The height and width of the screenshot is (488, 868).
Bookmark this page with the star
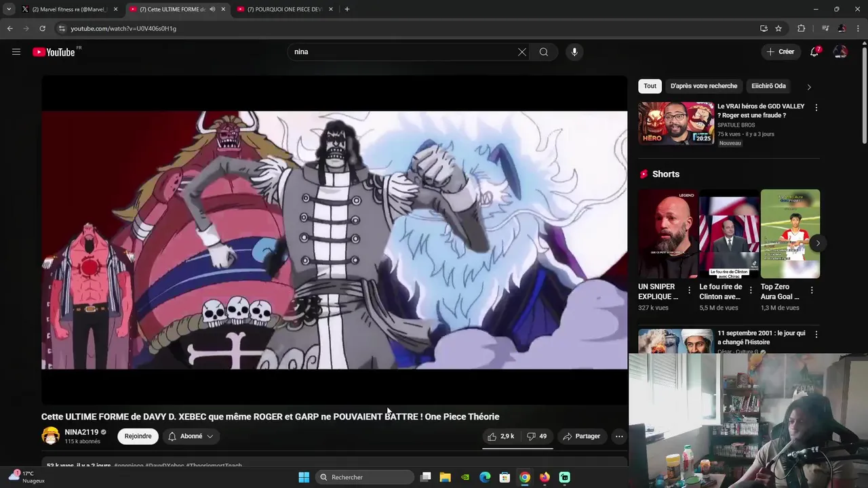[x=778, y=28]
